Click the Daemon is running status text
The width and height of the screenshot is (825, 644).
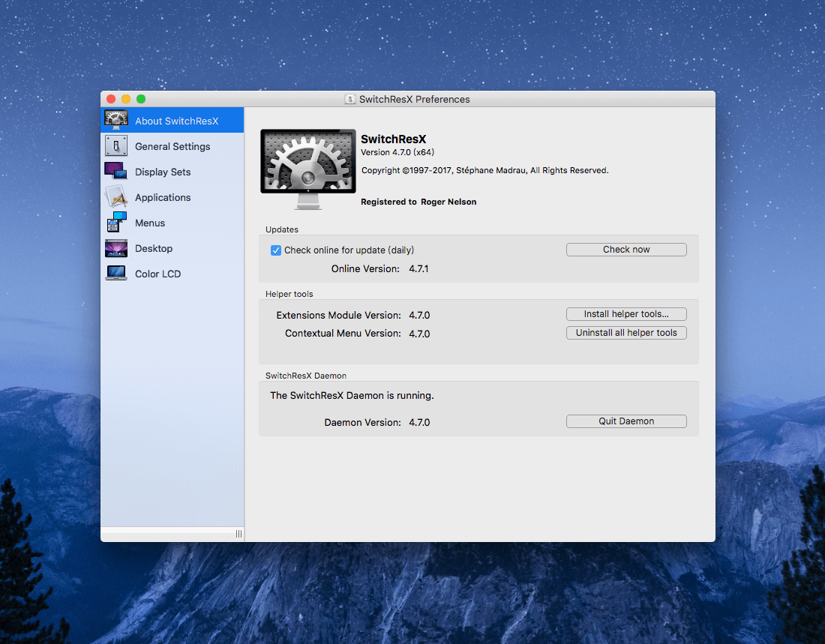tap(352, 396)
